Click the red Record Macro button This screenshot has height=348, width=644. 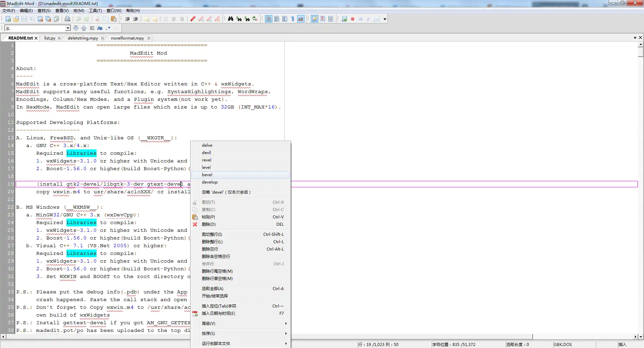(x=353, y=19)
